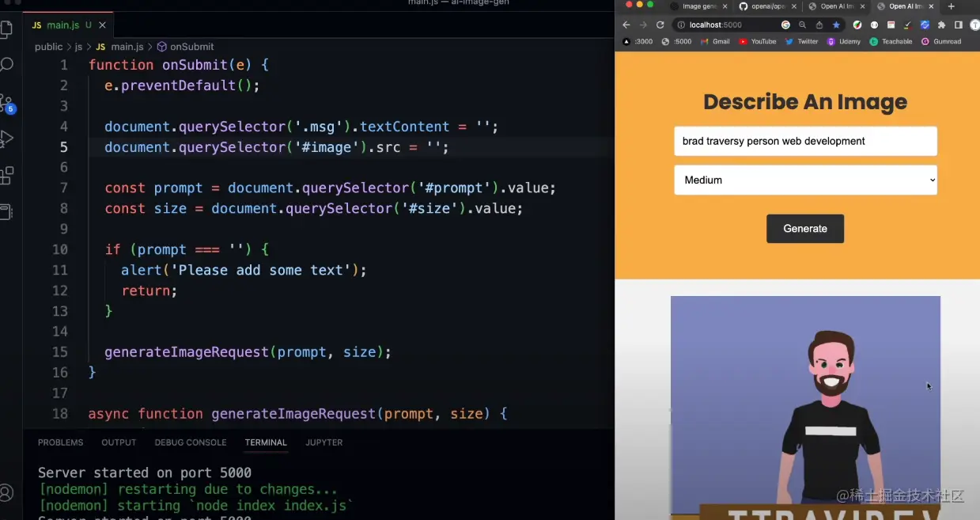Close the main.js editor tab

point(103,25)
